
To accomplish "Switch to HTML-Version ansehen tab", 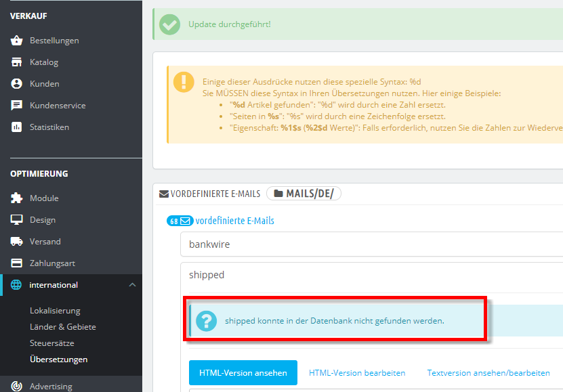I will [x=243, y=372].
